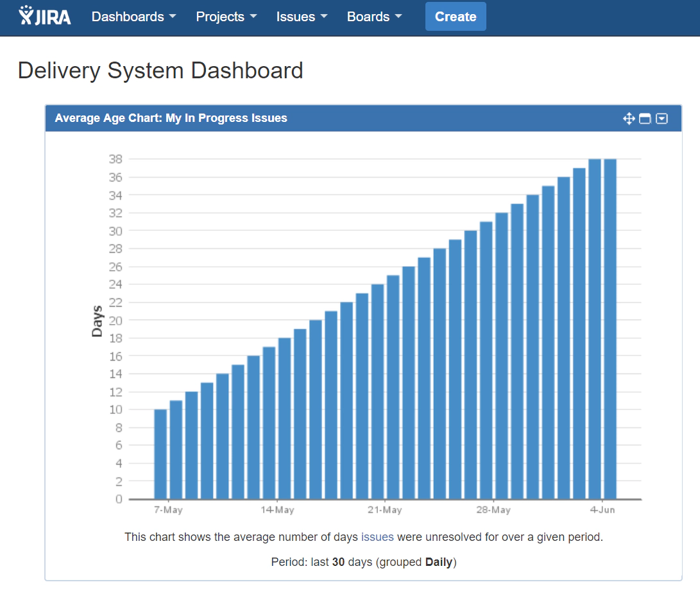Screen dimensions: 700x589
Task: Open the gadget options dropdown arrow
Action: (x=662, y=118)
